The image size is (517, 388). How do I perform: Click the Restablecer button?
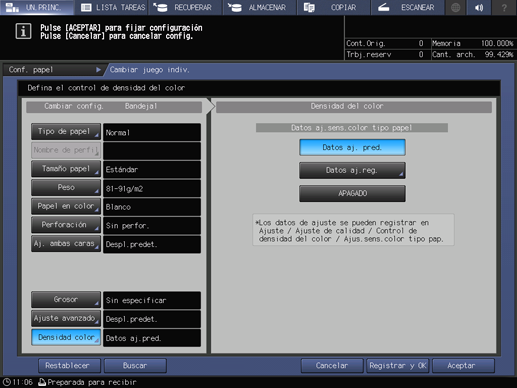(x=69, y=366)
